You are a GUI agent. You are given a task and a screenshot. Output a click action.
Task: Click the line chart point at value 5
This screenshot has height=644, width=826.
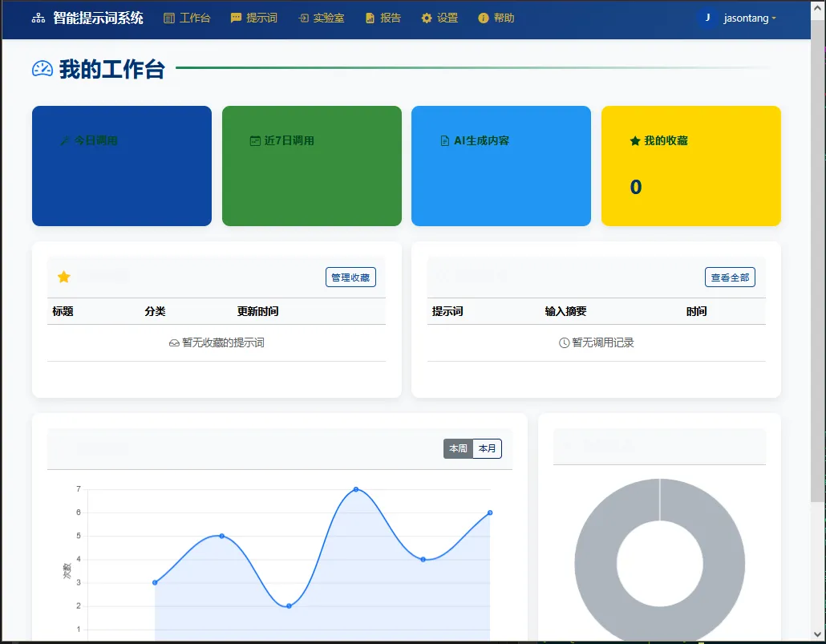(222, 536)
